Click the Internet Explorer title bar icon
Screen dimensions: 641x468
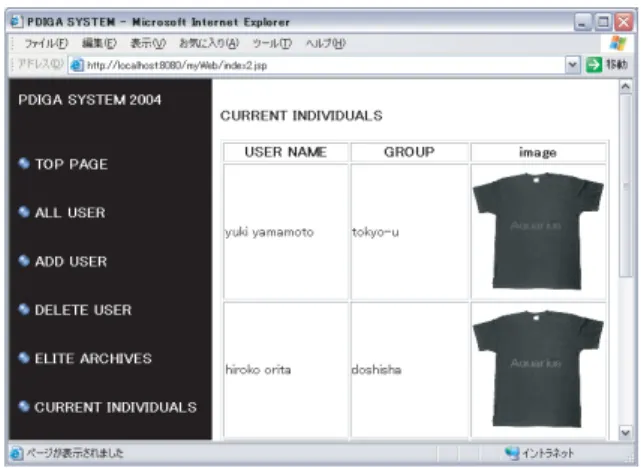(16, 21)
